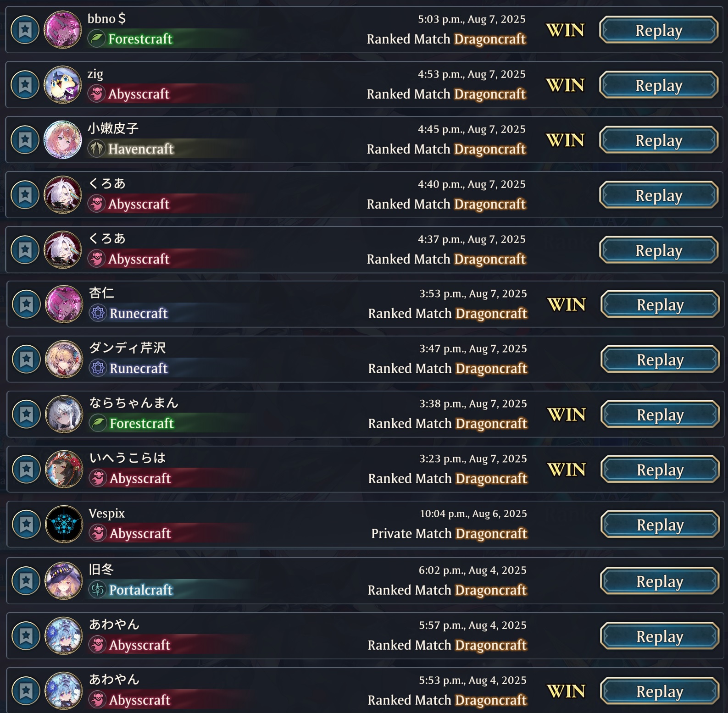Toggle bookmark on the bbno$ match
Viewport: 728px width, 713px height.
pos(25,30)
